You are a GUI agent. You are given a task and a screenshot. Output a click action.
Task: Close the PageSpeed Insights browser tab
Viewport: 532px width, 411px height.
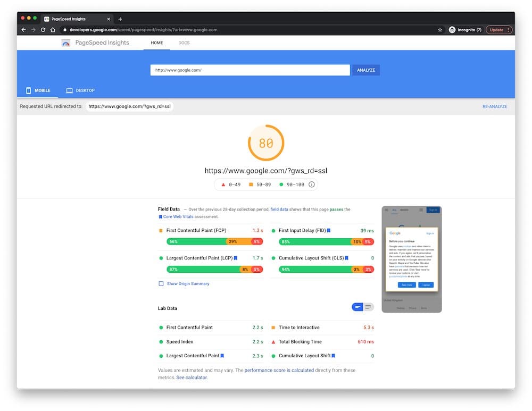tap(109, 19)
